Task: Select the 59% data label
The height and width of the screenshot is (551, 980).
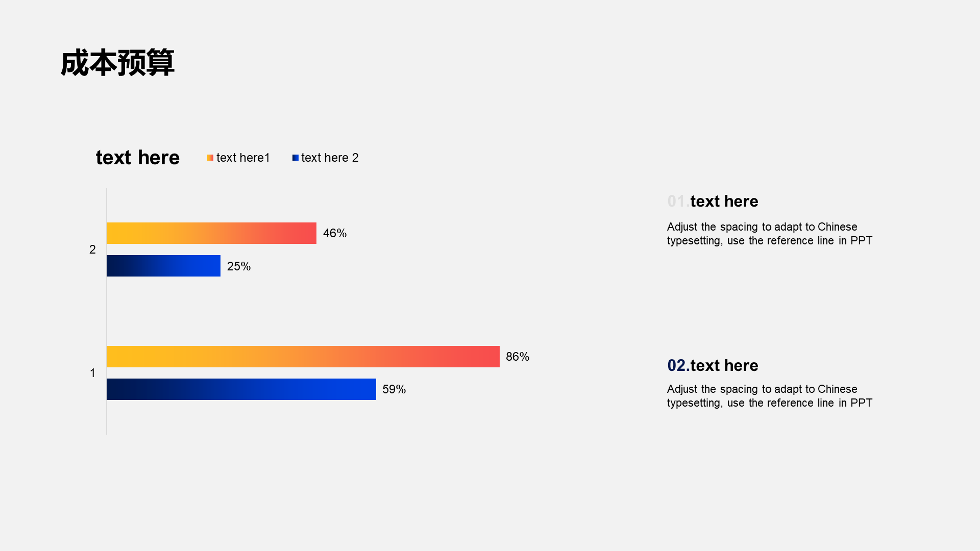Action: click(x=394, y=389)
